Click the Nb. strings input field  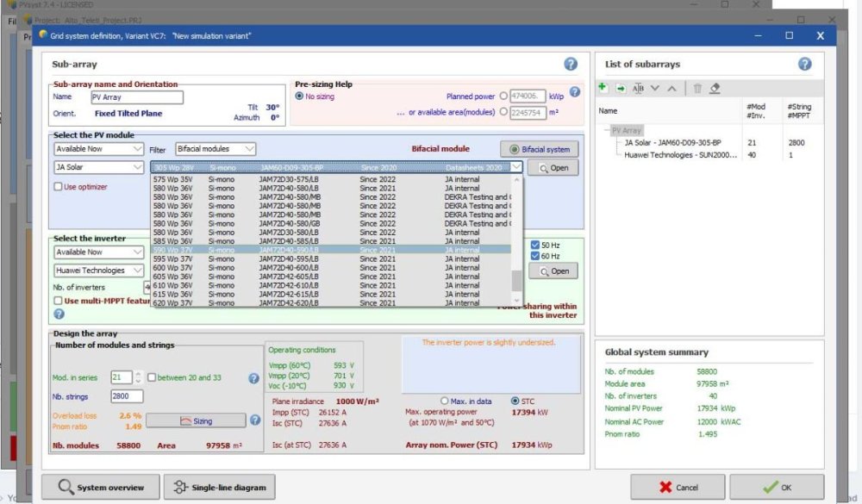click(x=127, y=396)
